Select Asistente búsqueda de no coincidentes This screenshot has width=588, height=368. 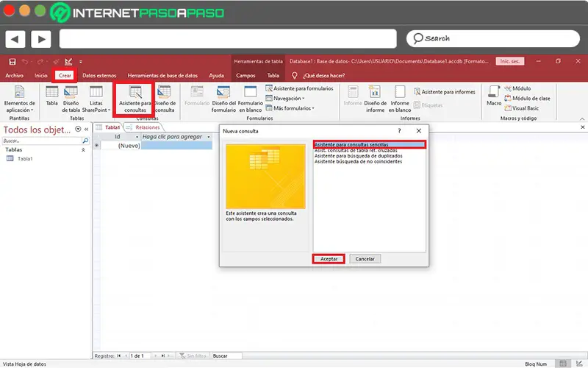(358, 161)
